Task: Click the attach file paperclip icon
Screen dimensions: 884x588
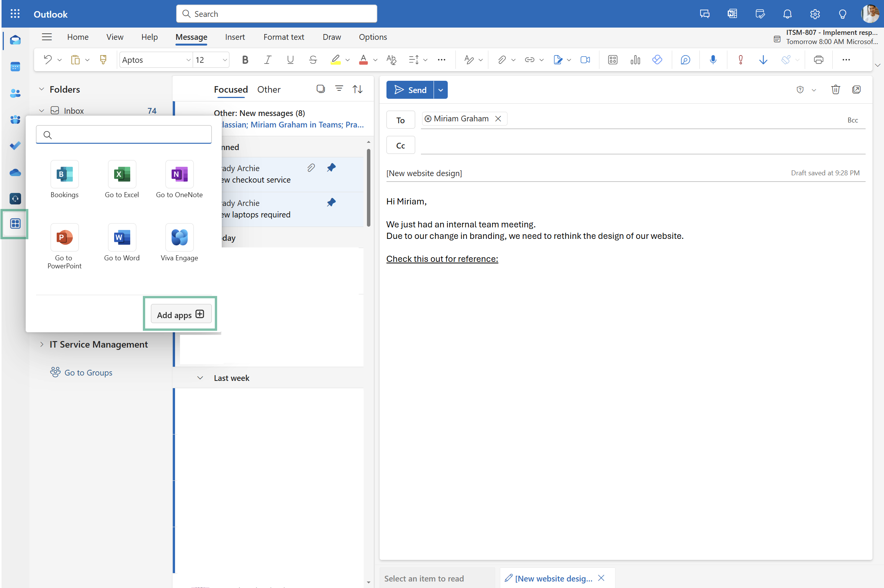Action: click(501, 60)
